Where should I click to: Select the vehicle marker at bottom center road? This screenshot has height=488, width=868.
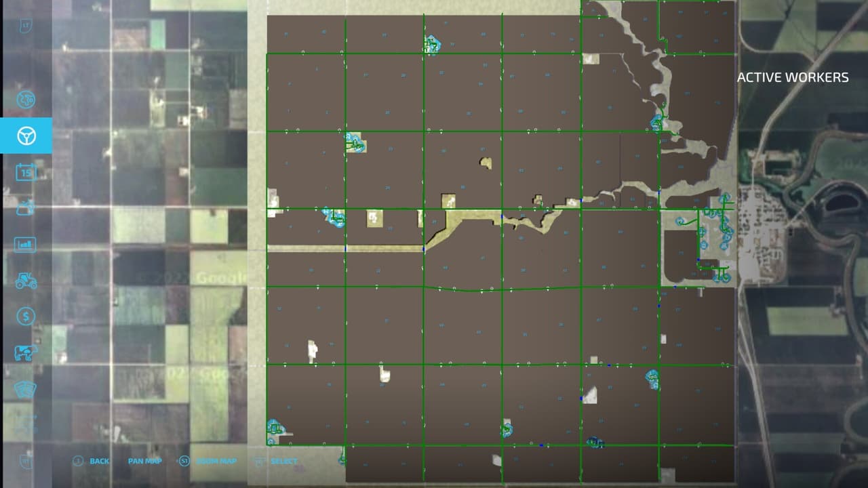click(x=507, y=429)
